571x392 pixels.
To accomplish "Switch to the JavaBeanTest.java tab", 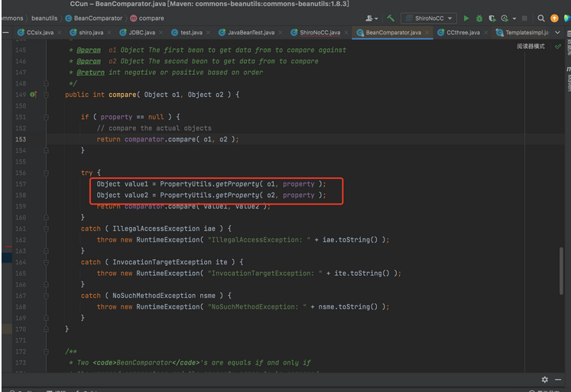I will pos(251,33).
